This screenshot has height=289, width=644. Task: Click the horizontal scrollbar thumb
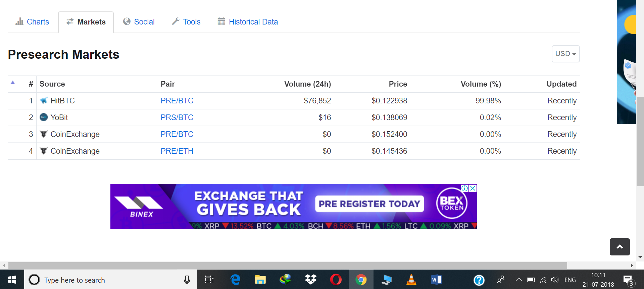(x=288, y=266)
